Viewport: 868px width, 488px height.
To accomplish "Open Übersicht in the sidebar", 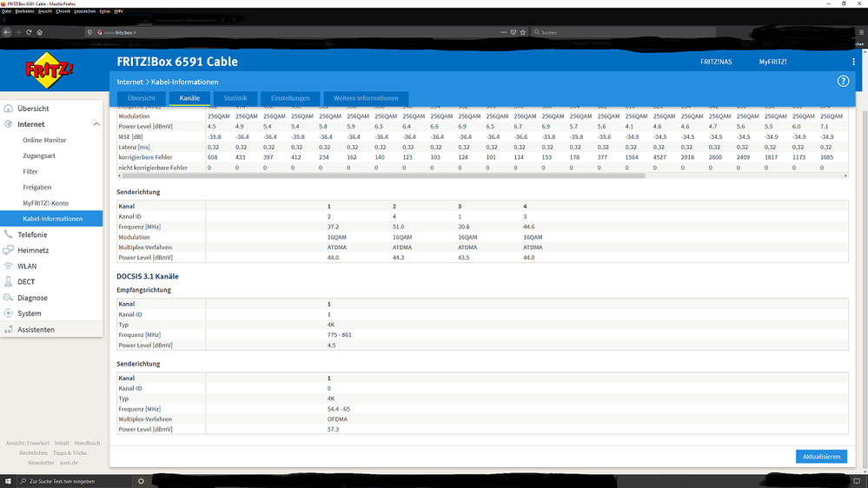I will click(x=33, y=109).
